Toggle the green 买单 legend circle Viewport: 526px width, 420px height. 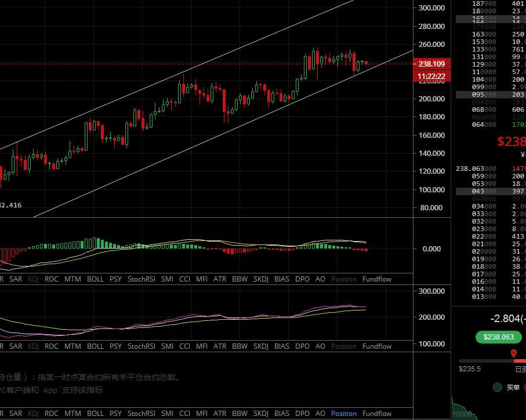pyautogui.click(x=497, y=388)
